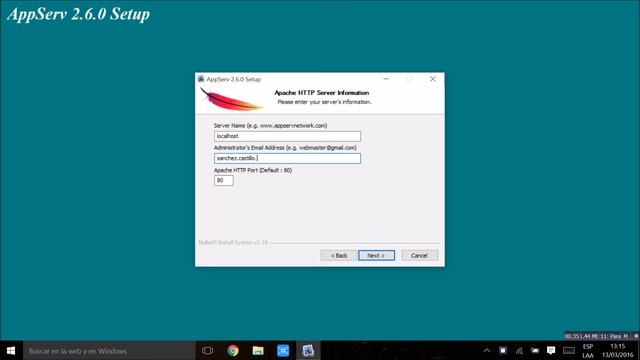The height and width of the screenshot is (360, 640).
Task: Click the Administrator's Email Address field
Action: coord(287,158)
